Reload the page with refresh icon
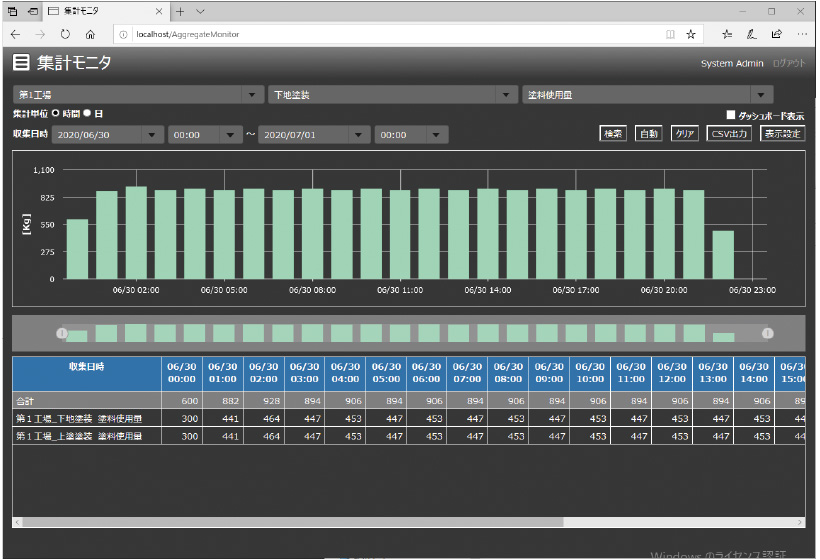820x560 pixels. [65, 35]
